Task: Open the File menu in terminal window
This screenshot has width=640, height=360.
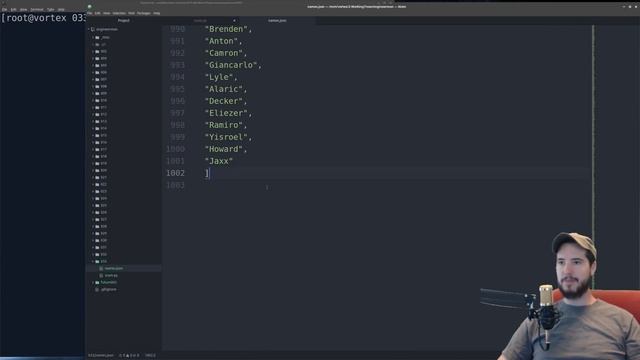Action: pyautogui.click(x=4, y=9)
